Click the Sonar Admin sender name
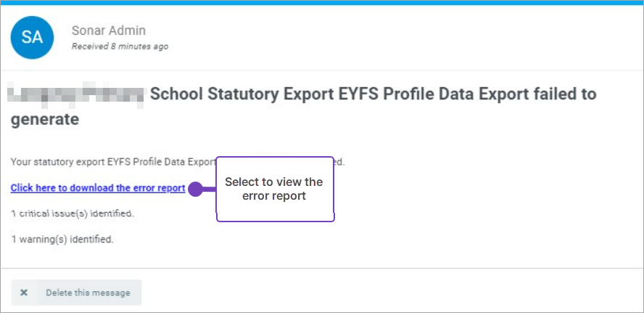 click(x=109, y=31)
